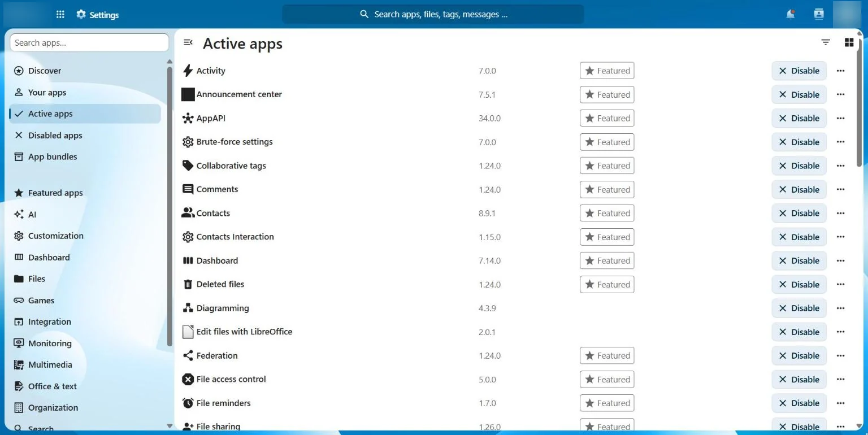Open the filter options icon
Viewport: 868px width, 435px height.
point(826,42)
